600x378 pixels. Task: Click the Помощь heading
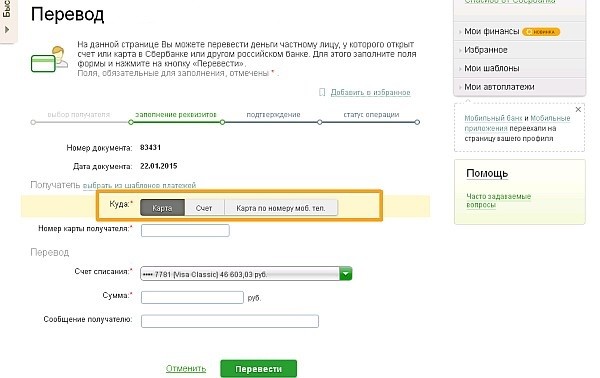[487, 174]
